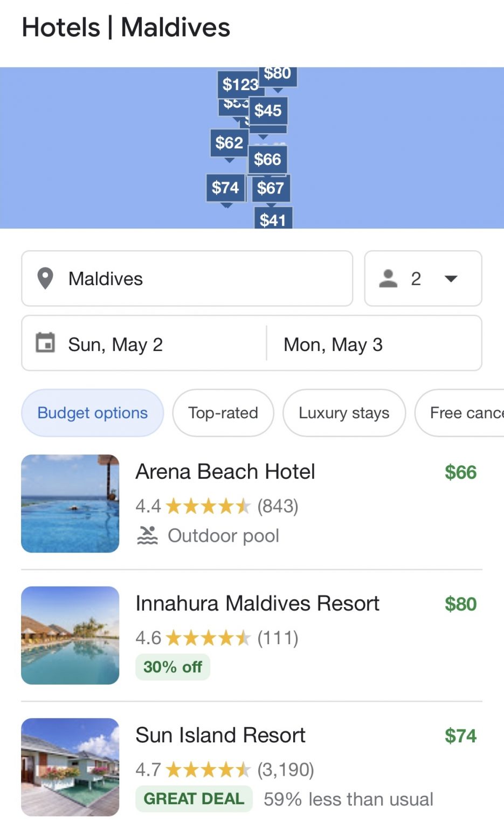
Task: Tap the $45 price pin on map
Action: 268,111
